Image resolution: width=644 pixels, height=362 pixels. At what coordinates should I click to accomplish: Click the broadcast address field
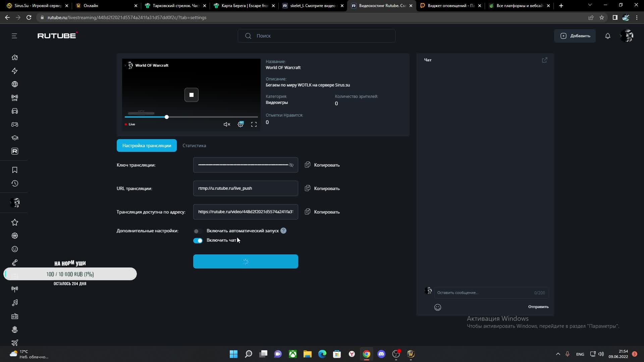click(246, 212)
